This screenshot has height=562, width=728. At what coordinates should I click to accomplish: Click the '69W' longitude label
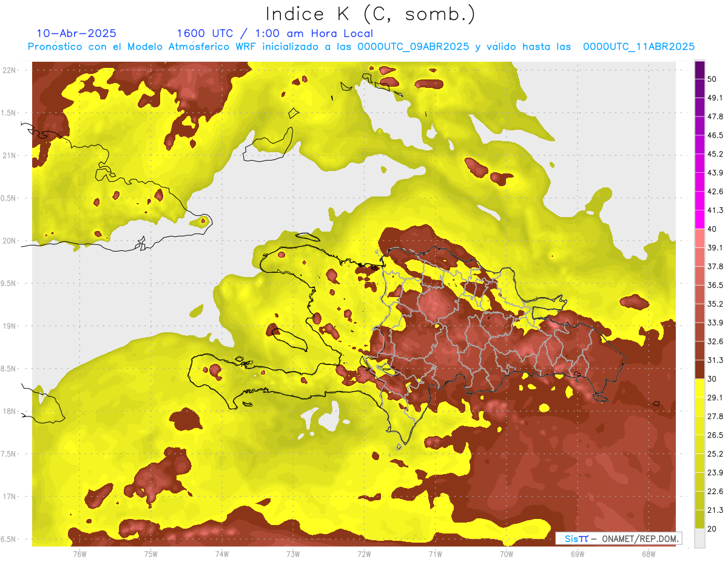(x=577, y=554)
